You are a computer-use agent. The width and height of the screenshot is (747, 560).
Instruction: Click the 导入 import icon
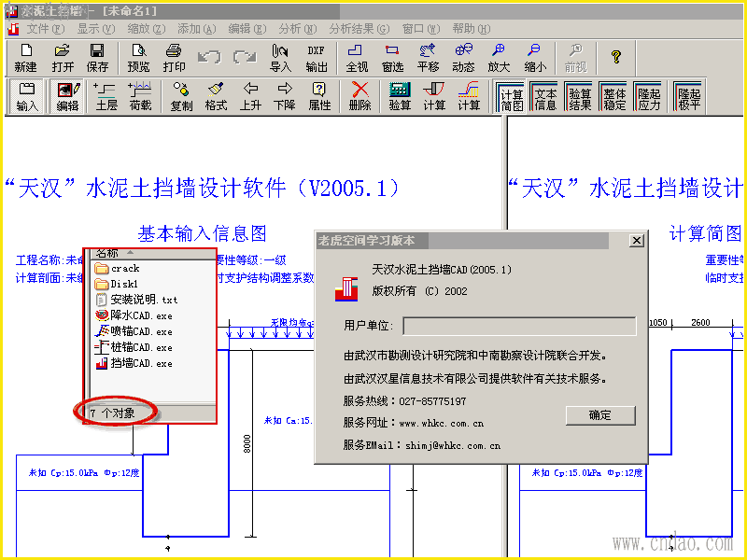280,58
